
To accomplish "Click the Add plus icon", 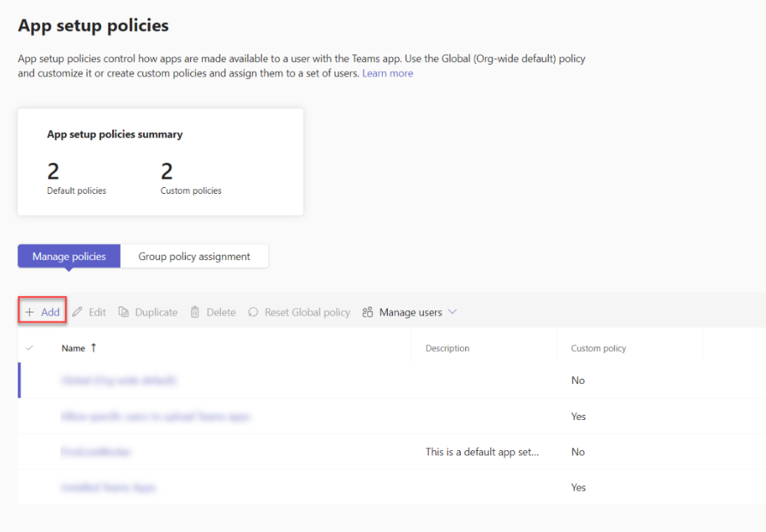I will (31, 312).
